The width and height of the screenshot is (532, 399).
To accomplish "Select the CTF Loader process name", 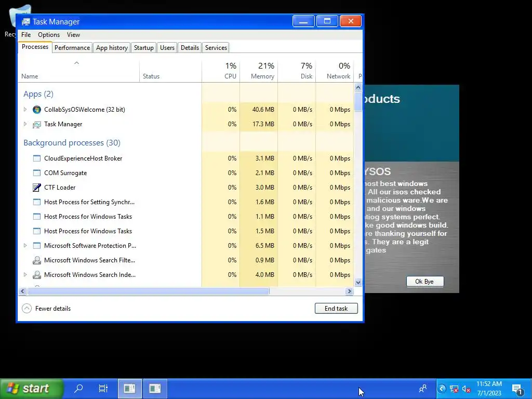I will [60, 188].
